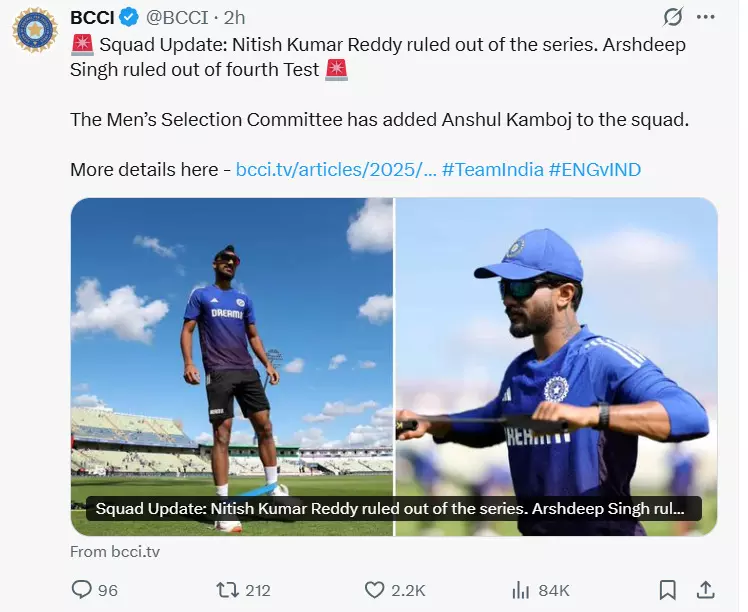Repost the tweet using retweet icon
This screenshot has width=748, height=612.
click(x=229, y=590)
